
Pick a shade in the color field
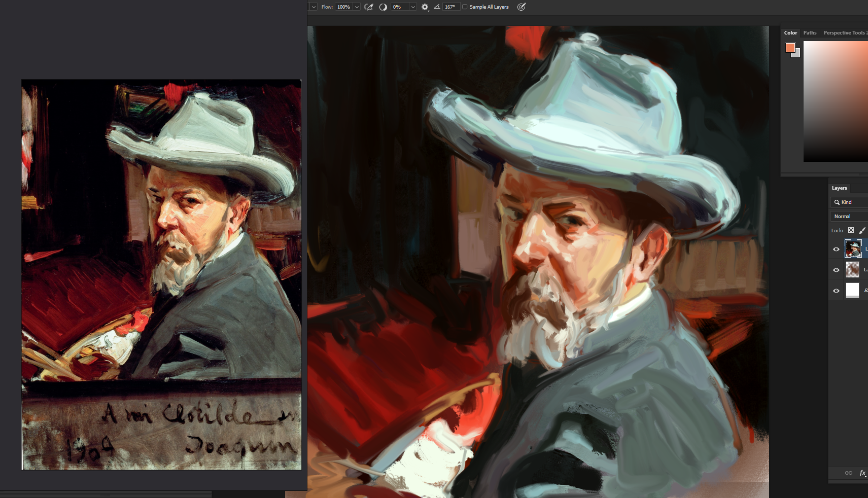[x=836, y=101]
